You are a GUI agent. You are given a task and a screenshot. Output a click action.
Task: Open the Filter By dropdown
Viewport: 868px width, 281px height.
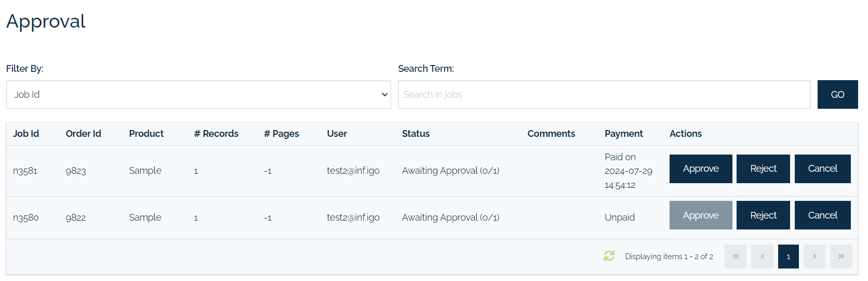pyautogui.click(x=198, y=95)
